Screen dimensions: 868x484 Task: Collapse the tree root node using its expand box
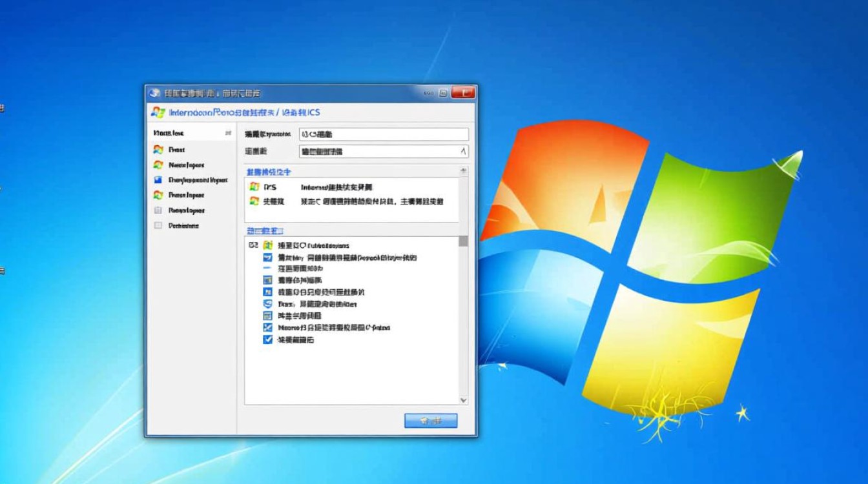(x=253, y=245)
